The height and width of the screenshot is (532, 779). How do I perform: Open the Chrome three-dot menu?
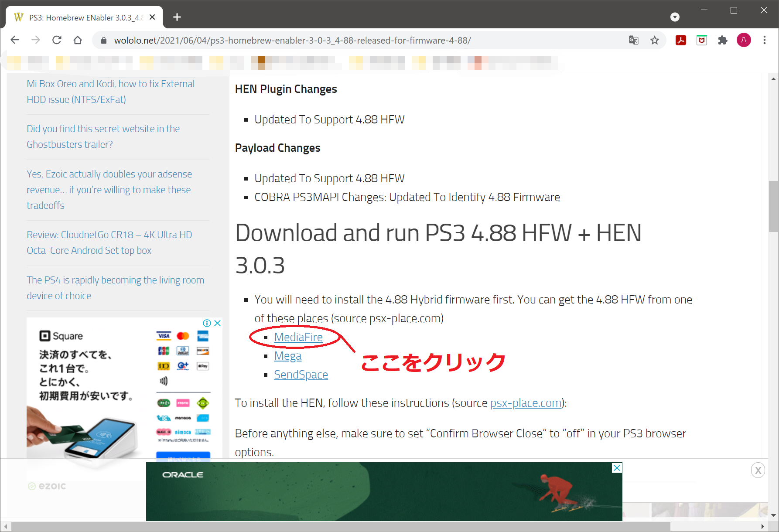765,40
